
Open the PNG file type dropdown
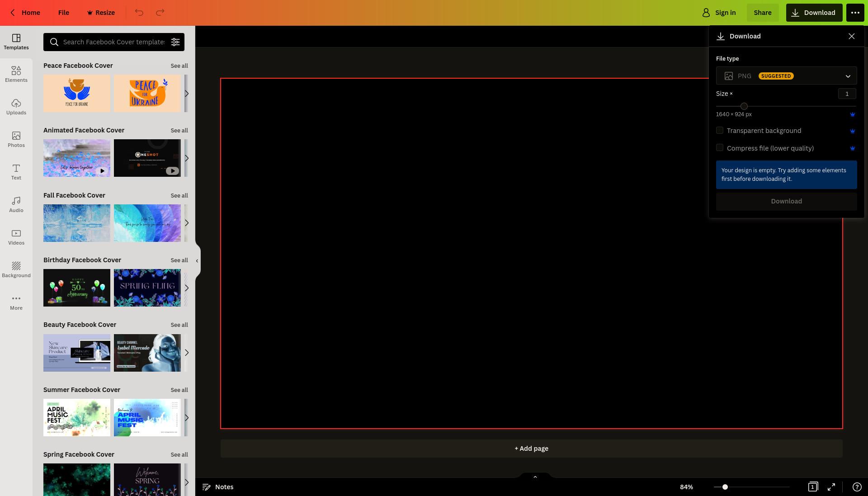pyautogui.click(x=786, y=76)
